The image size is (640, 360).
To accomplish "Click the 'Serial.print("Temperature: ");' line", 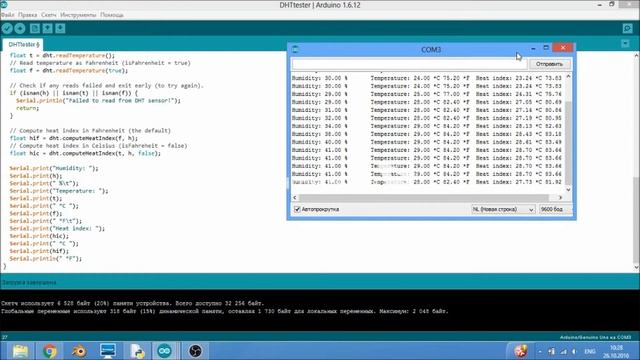I will tap(59, 191).
